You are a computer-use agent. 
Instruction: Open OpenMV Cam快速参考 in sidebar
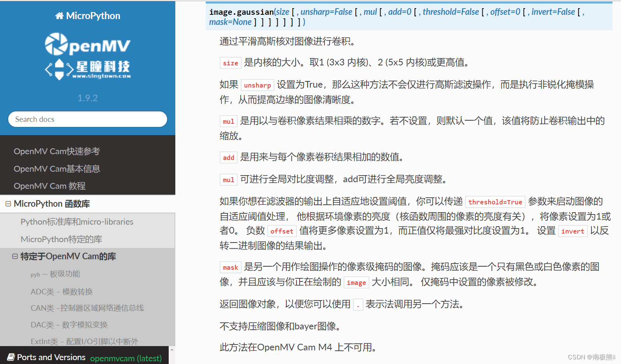57,151
